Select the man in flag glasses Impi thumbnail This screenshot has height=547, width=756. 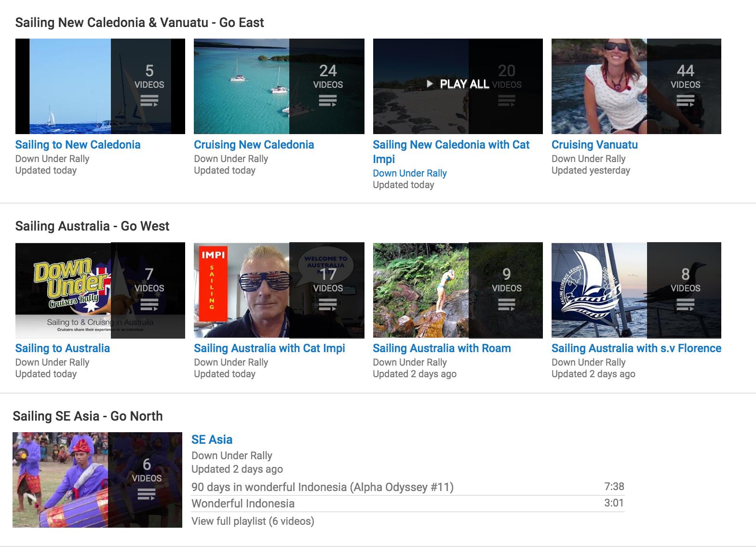coord(279,290)
